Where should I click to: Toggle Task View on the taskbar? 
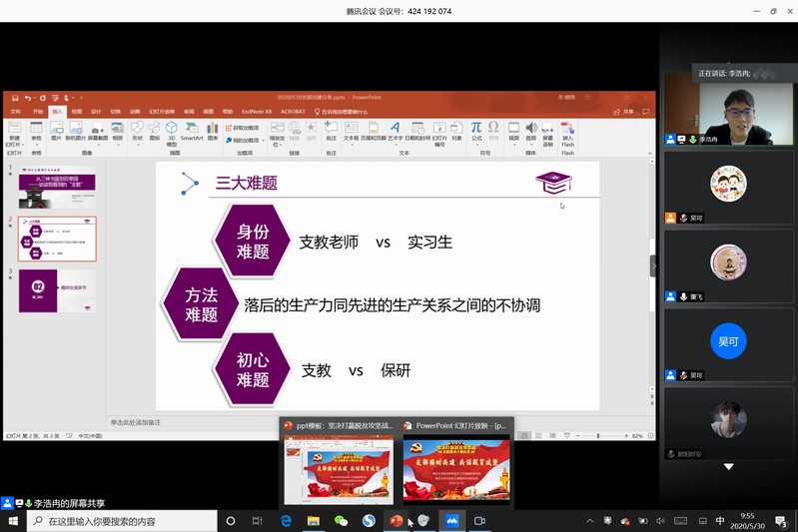[257, 521]
